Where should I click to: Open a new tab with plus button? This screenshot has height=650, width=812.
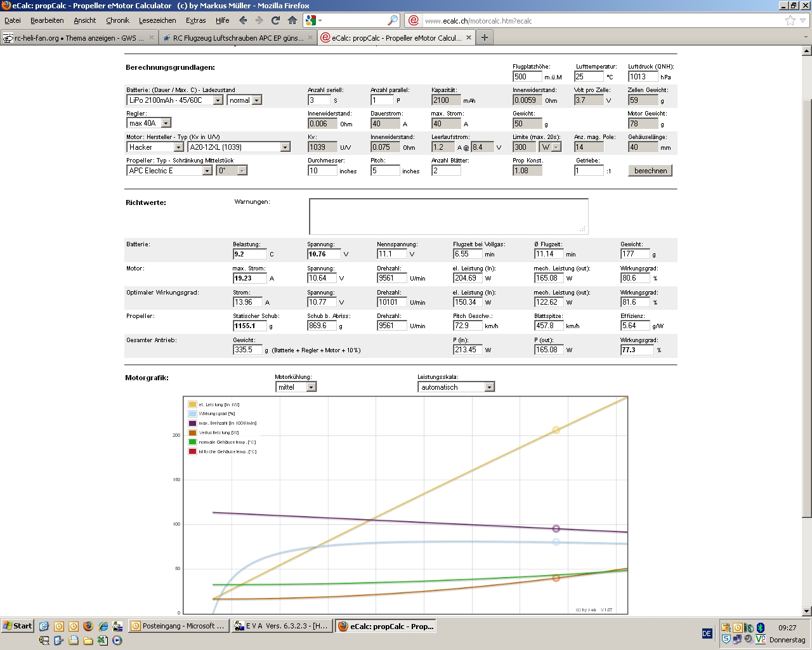[x=485, y=37]
